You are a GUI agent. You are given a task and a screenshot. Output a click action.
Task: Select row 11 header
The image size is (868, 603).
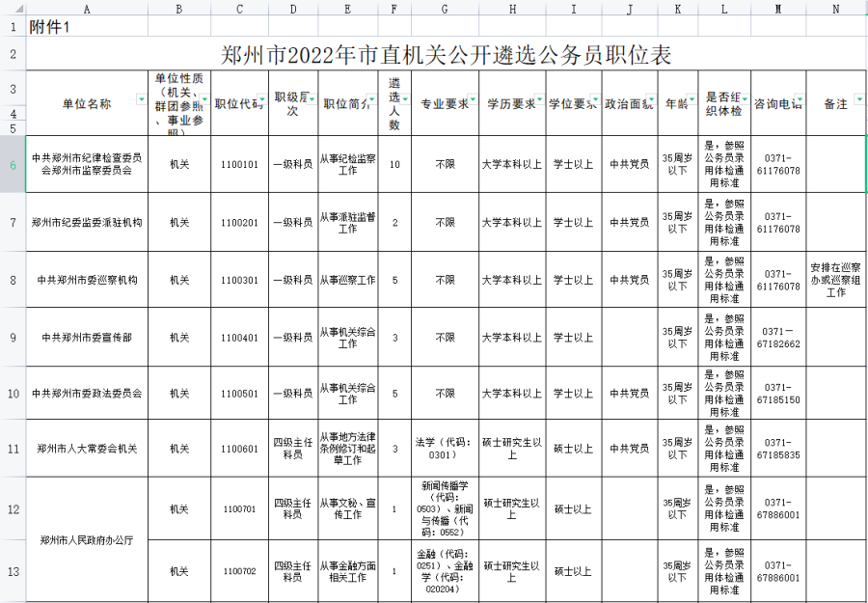[x=13, y=449]
